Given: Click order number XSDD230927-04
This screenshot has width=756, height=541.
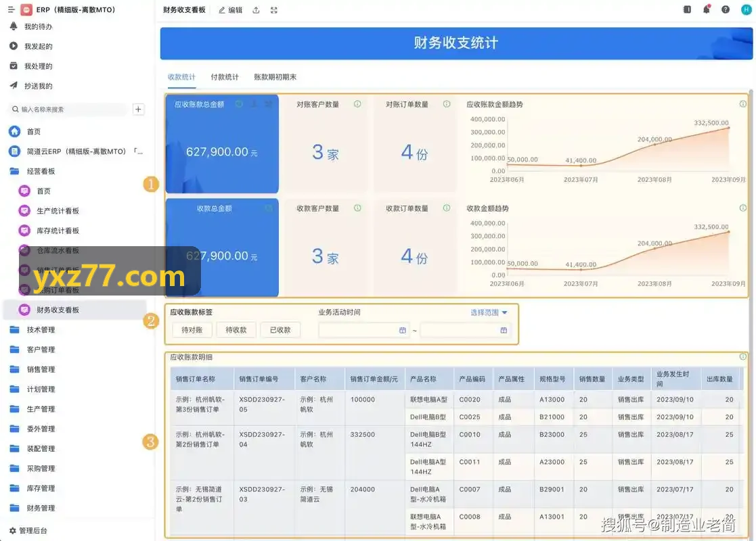Looking at the screenshot, I should pos(262,440).
